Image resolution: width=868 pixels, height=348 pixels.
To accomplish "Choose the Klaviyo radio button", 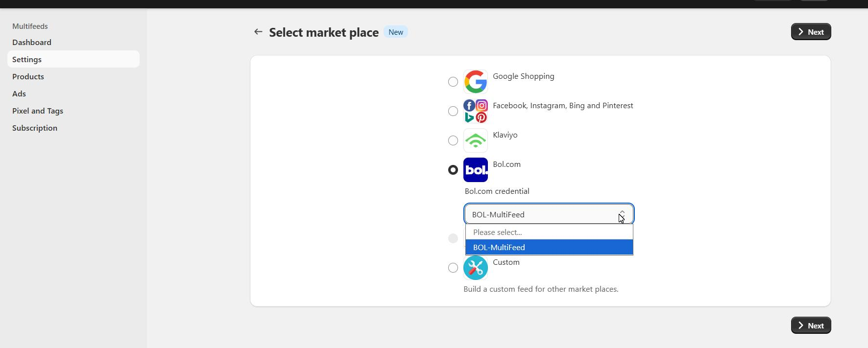I will pyautogui.click(x=453, y=140).
